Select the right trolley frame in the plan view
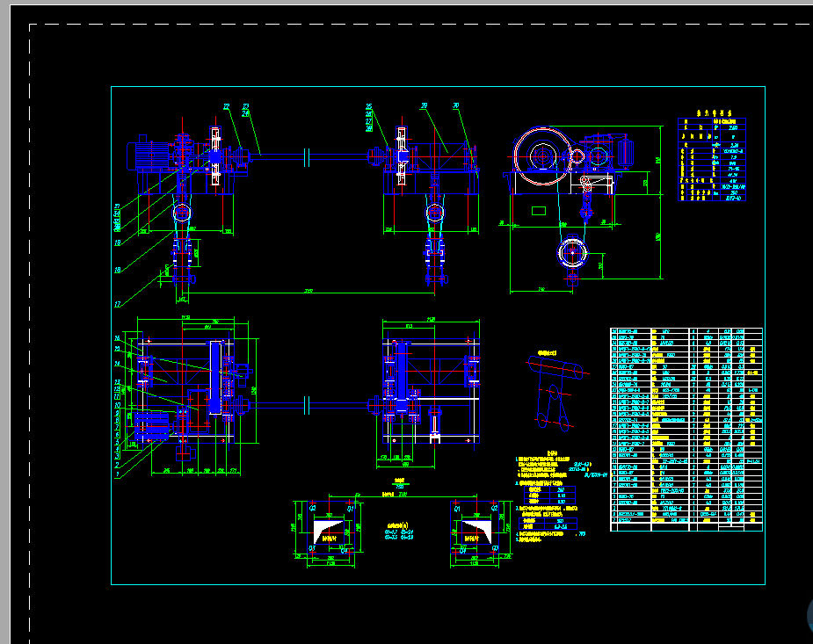813x644 pixels. 431,391
